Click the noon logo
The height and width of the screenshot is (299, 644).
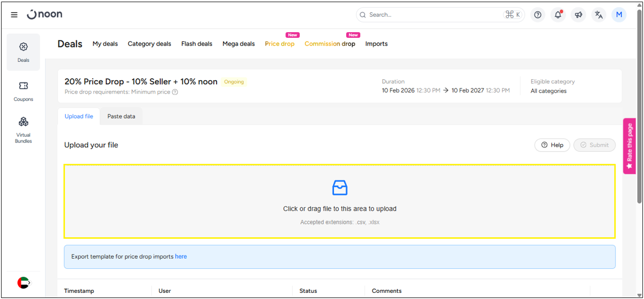[x=45, y=14]
